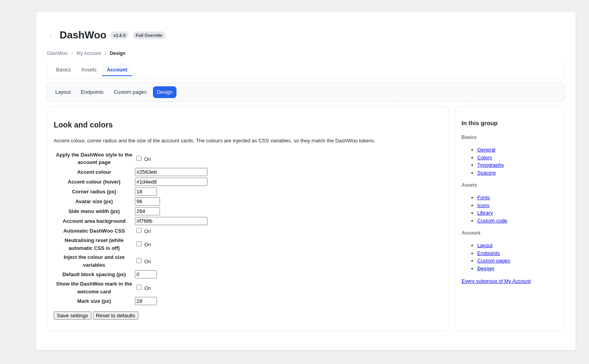Click the Avatar size input
This screenshot has height=364, width=589.
point(147,202)
